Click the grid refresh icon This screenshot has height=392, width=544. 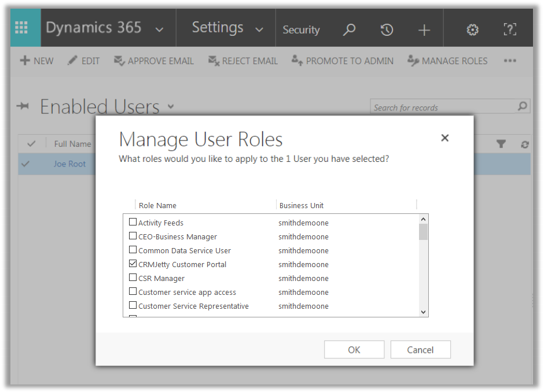pos(524,144)
